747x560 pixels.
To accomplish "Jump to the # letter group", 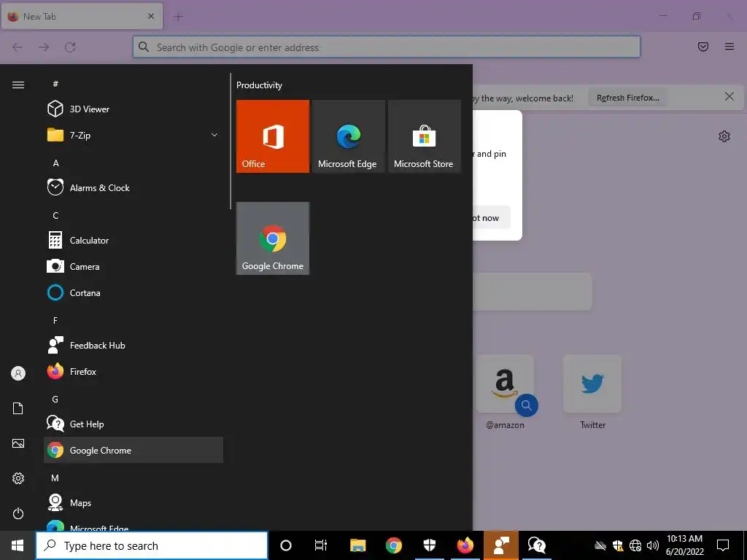I will (55, 84).
